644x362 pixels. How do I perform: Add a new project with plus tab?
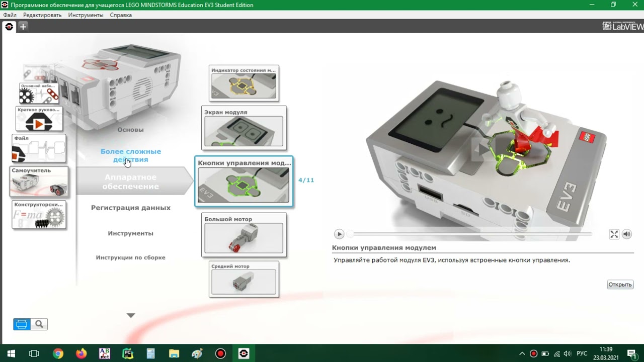tap(23, 27)
